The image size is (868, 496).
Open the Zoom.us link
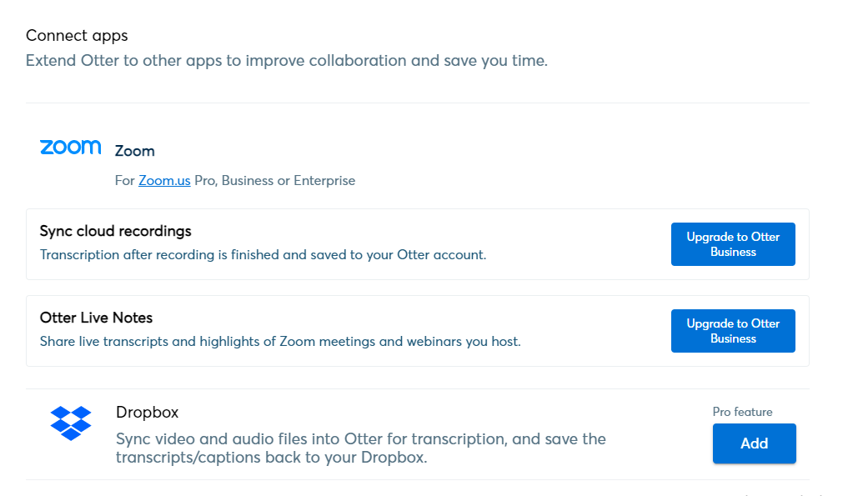[164, 180]
